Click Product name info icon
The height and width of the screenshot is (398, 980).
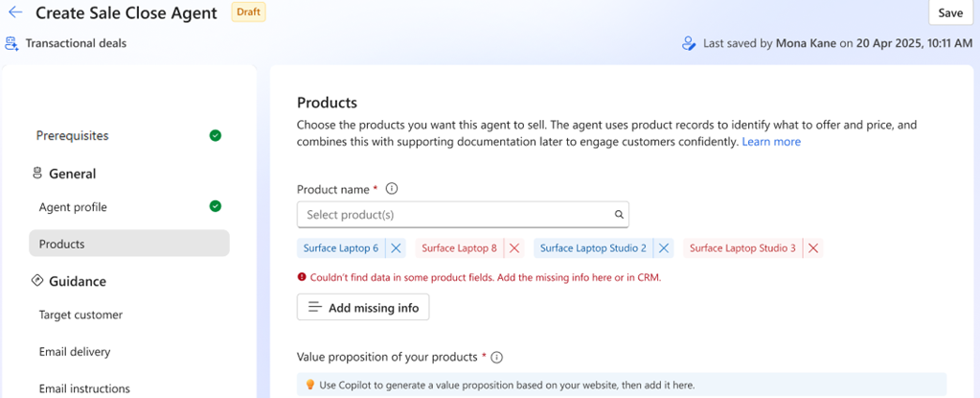(x=391, y=190)
